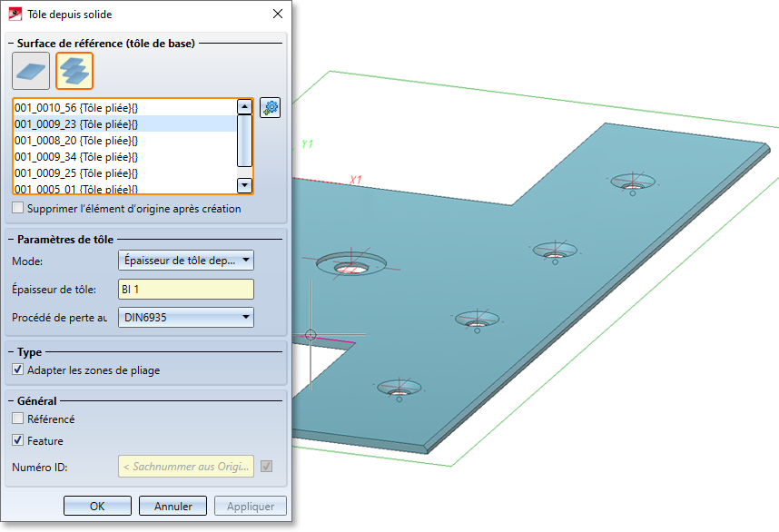The image size is (779, 532).
Task: Open the DIN6935 procédé dropdown
Action: pyautogui.click(x=186, y=318)
